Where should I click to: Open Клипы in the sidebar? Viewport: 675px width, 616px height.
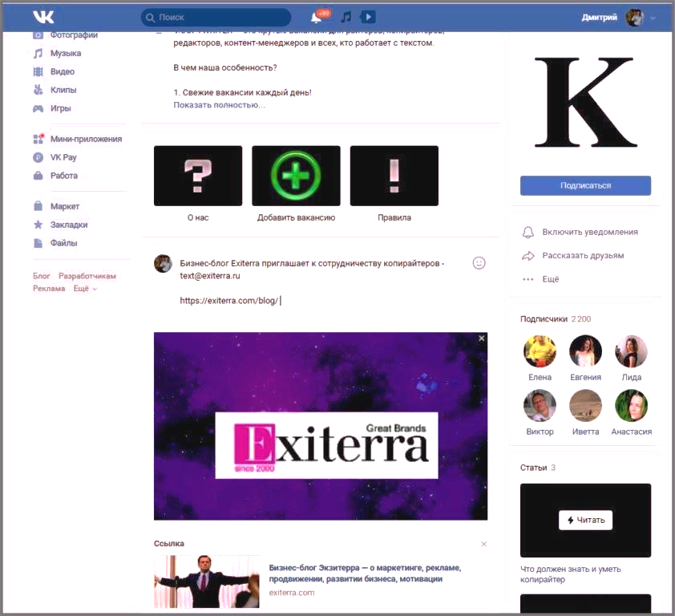click(x=63, y=90)
